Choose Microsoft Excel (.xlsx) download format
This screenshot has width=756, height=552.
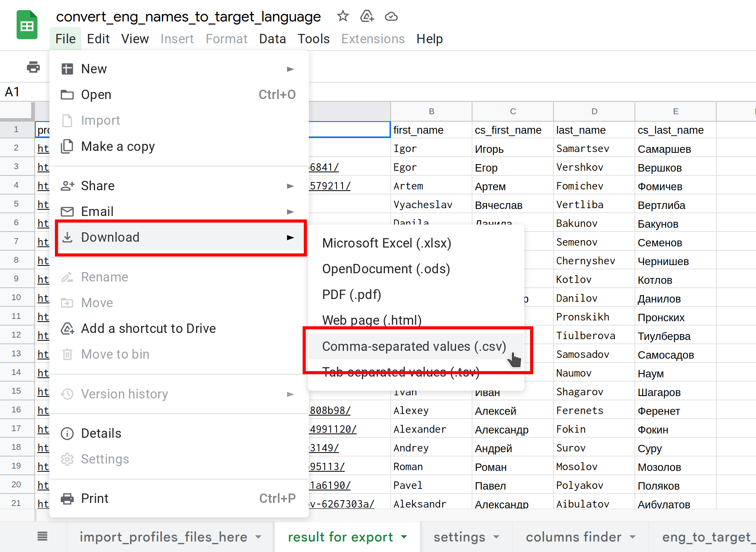click(x=386, y=243)
